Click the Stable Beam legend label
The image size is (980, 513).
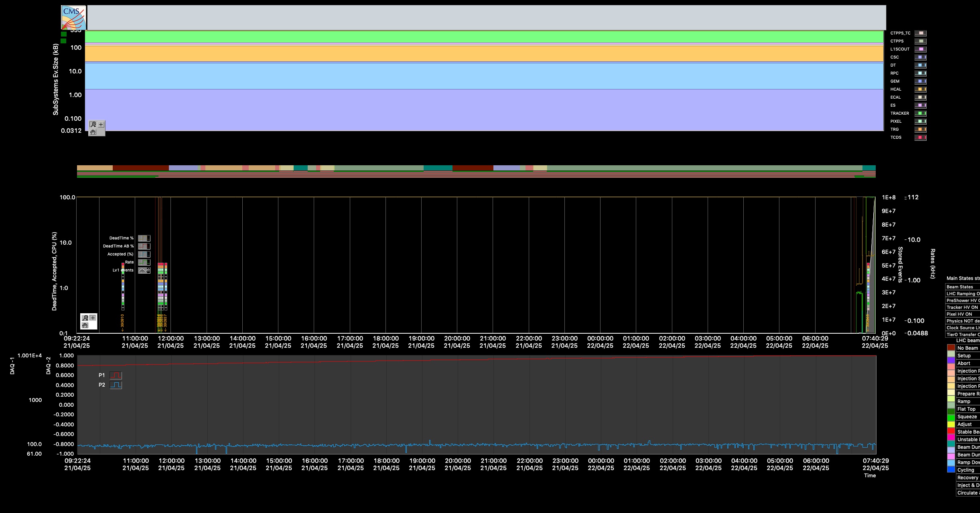(968, 432)
